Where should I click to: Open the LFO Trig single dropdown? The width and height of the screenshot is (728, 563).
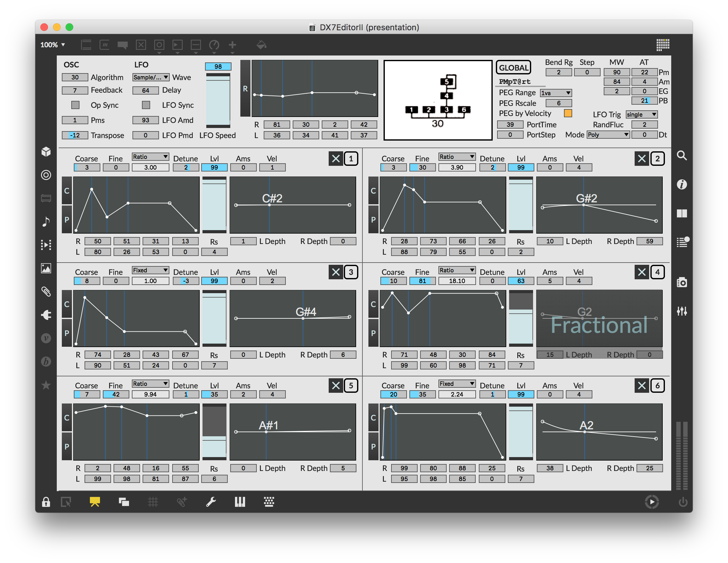pos(641,114)
